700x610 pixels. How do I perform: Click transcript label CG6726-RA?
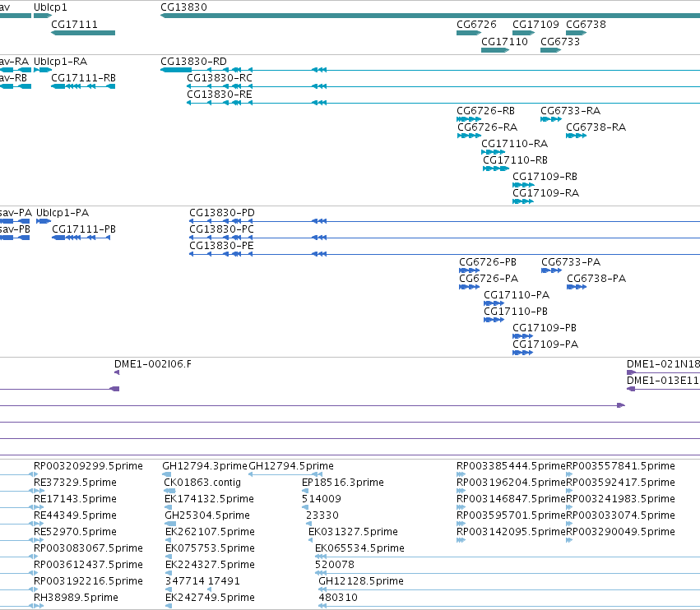[x=488, y=127]
